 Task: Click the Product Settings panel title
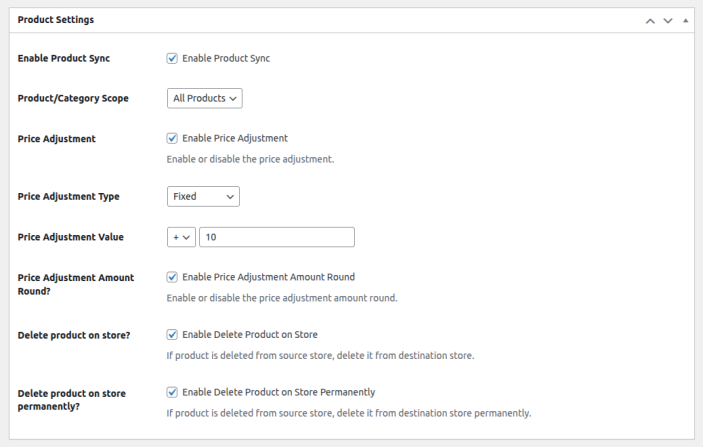tap(56, 20)
